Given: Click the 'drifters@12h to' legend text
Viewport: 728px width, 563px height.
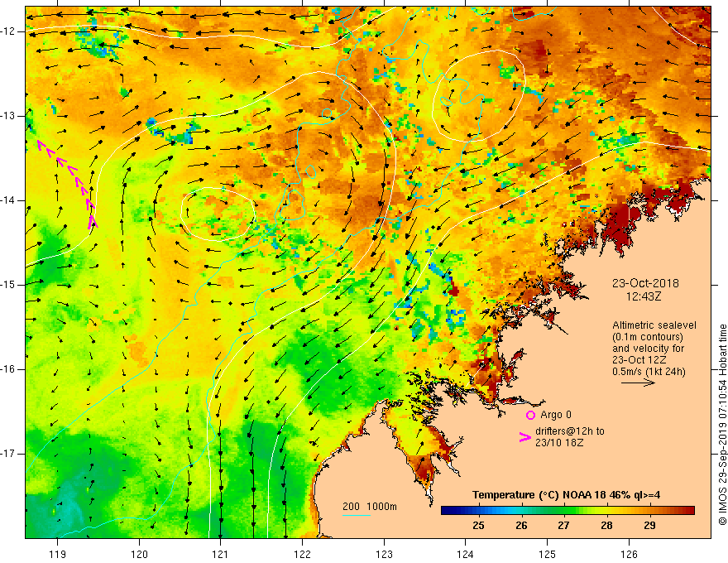Looking at the screenshot, I should (x=570, y=431).
